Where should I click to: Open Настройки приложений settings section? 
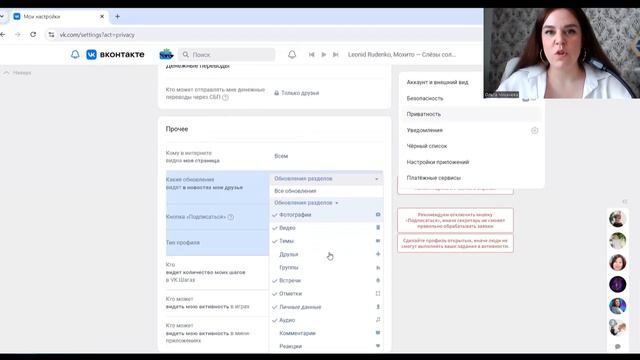(438, 162)
